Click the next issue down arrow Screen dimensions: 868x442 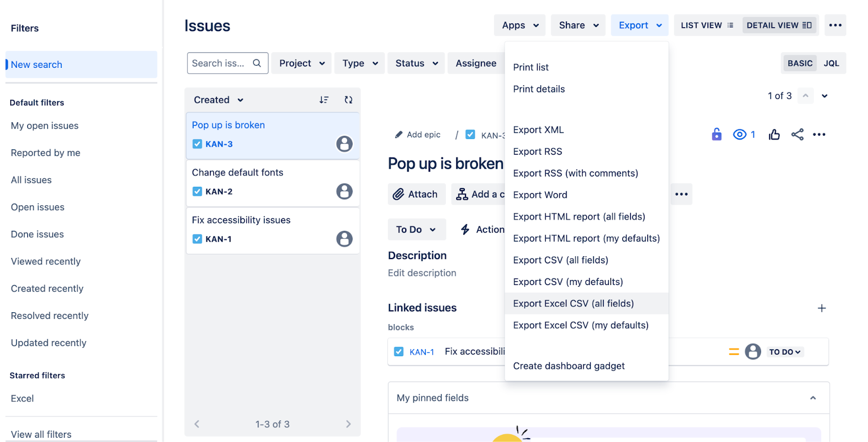tap(825, 96)
